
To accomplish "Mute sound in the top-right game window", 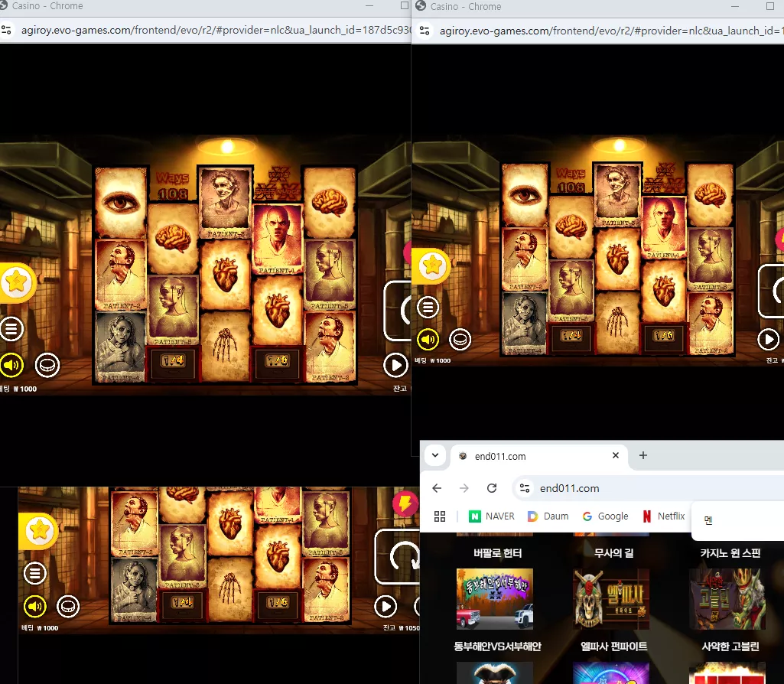I will [x=428, y=340].
